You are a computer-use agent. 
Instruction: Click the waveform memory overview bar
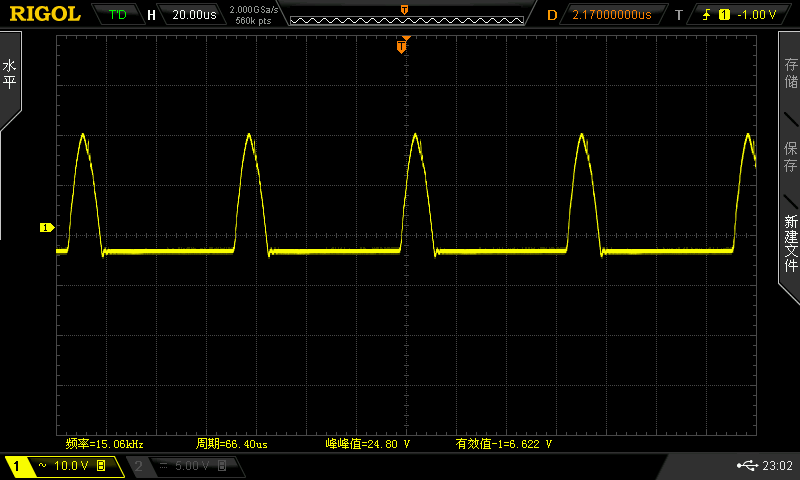pyautogui.click(x=407, y=20)
